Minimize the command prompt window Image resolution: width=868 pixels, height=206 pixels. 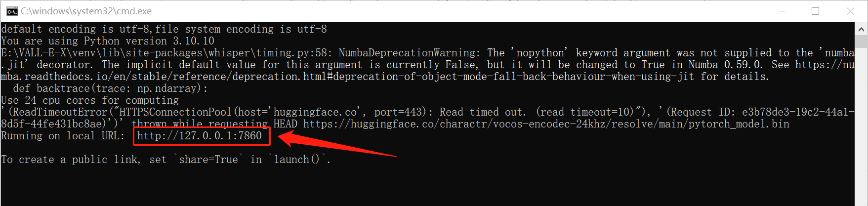782,11
